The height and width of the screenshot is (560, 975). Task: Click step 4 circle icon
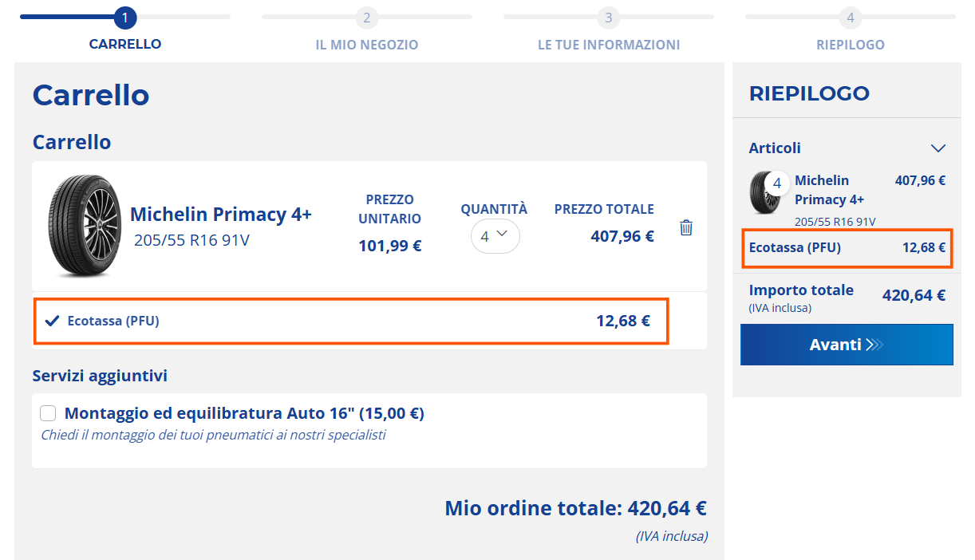pos(850,17)
